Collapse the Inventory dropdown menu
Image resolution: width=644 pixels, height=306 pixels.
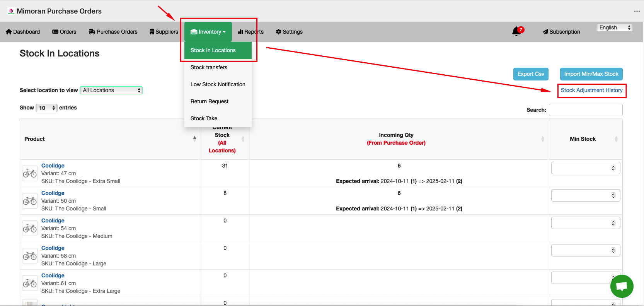click(x=208, y=32)
